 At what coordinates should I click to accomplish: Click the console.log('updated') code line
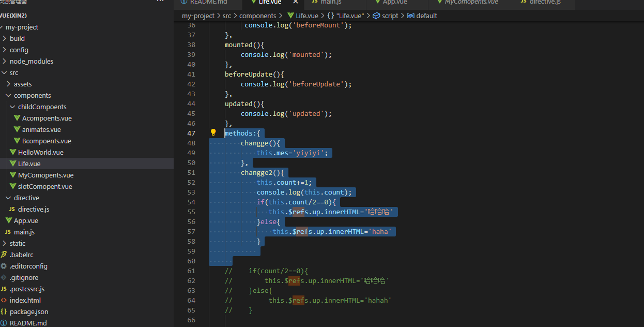286,113
